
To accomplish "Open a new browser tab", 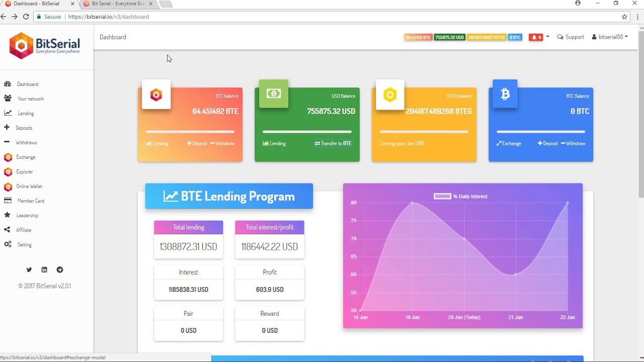I will point(166,4).
